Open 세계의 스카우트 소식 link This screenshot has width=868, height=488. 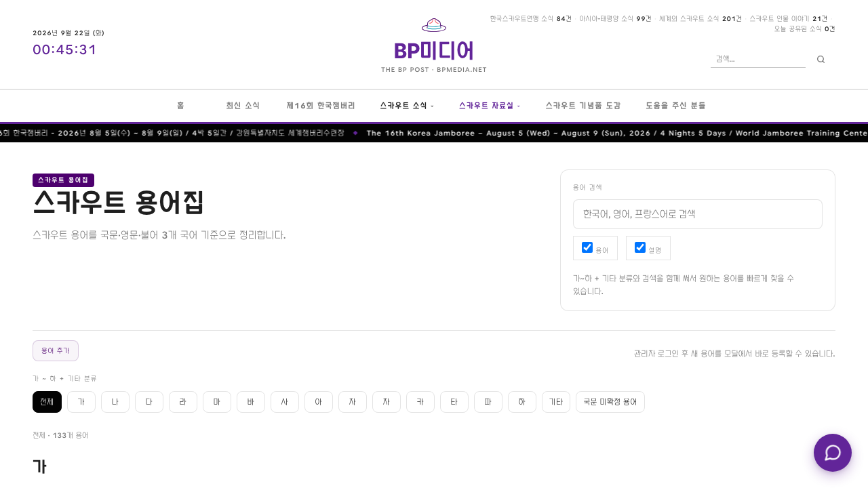(x=701, y=19)
